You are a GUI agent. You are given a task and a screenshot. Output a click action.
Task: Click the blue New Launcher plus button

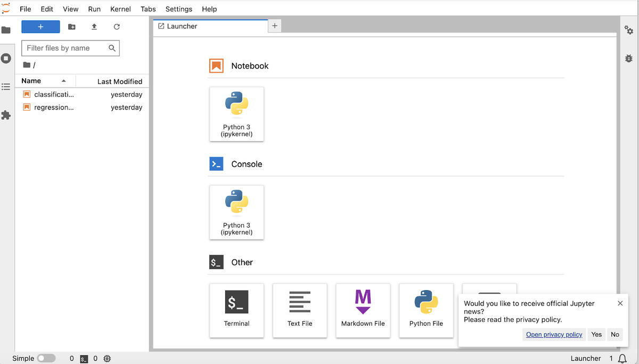point(40,27)
